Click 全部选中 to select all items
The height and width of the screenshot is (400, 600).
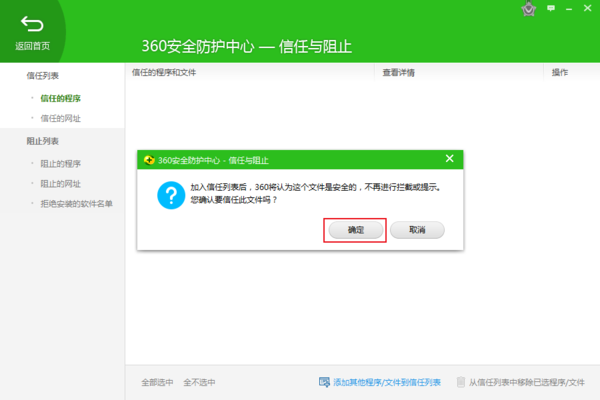pos(157,382)
